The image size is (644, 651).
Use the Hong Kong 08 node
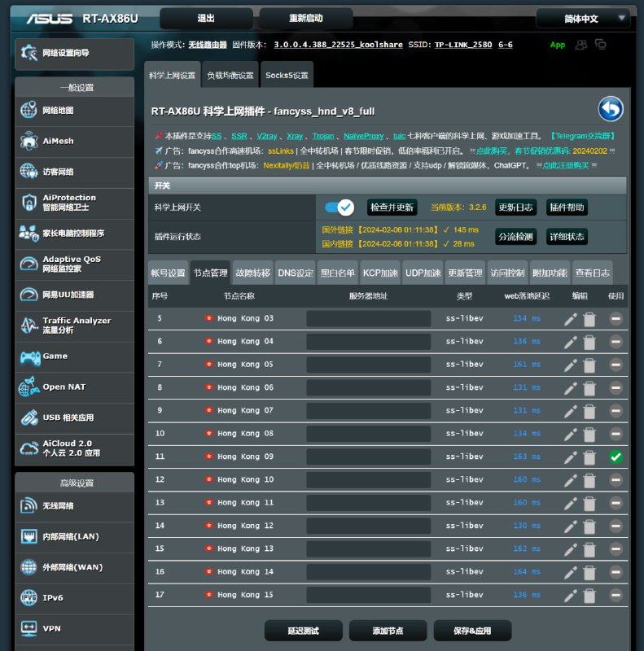click(x=616, y=434)
